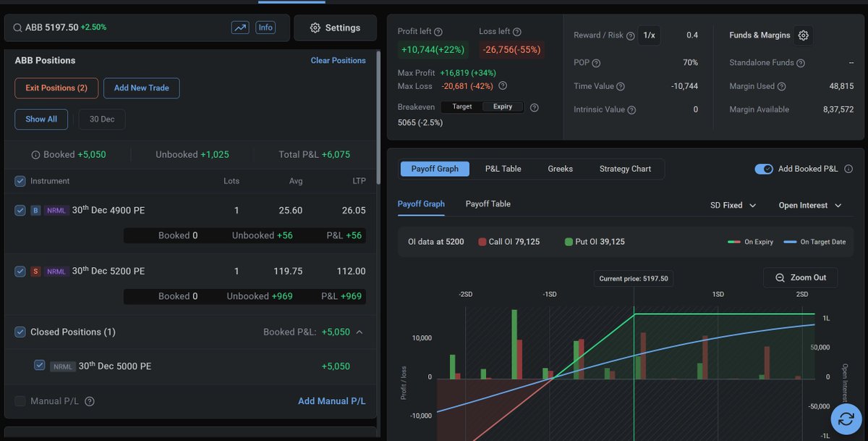Click the Intrinsic Value help icon
868x441 pixels.
pos(631,110)
